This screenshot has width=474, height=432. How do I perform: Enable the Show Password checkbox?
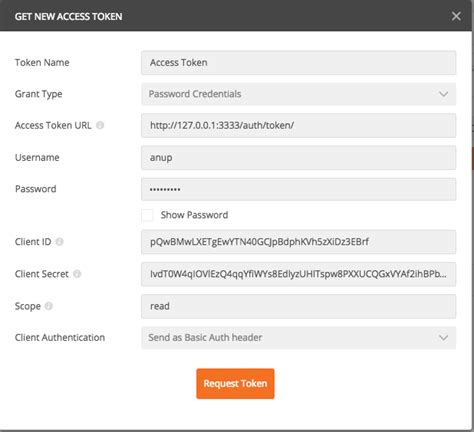pos(147,215)
